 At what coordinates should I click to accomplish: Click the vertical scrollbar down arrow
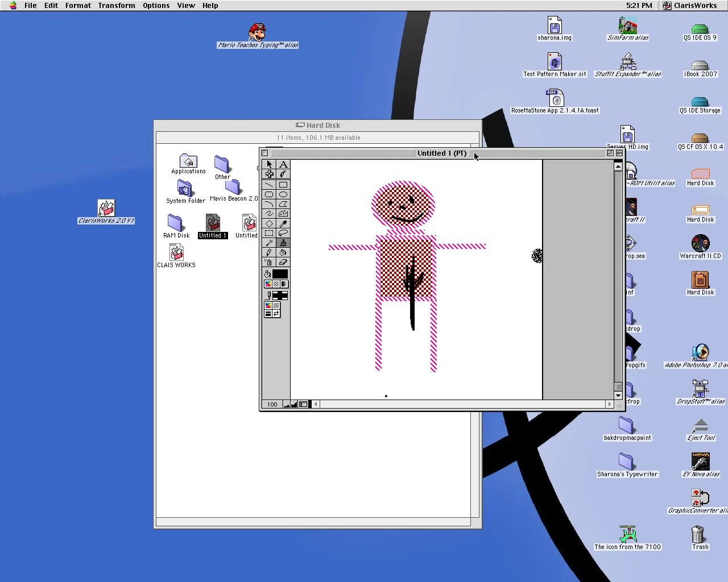(x=618, y=395)
